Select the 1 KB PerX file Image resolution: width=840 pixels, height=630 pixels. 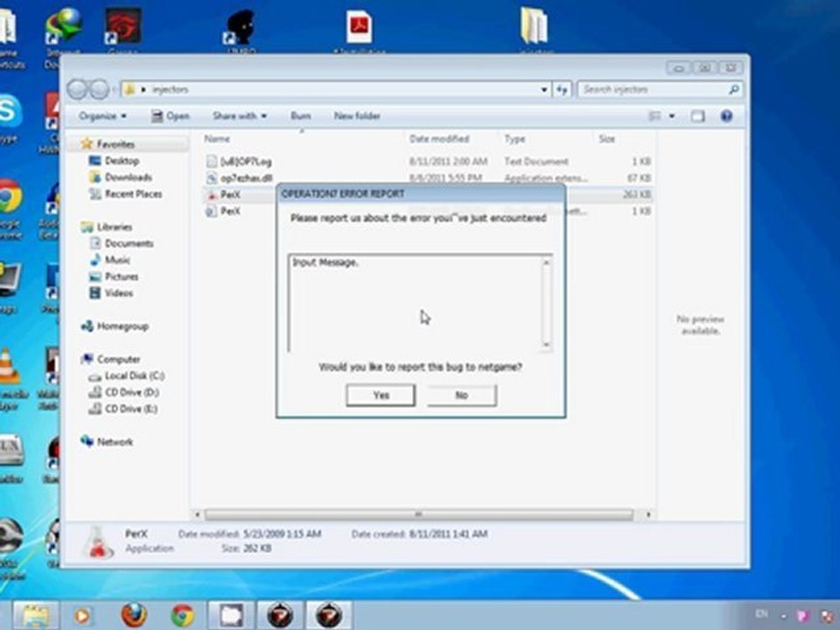(230, 211)
